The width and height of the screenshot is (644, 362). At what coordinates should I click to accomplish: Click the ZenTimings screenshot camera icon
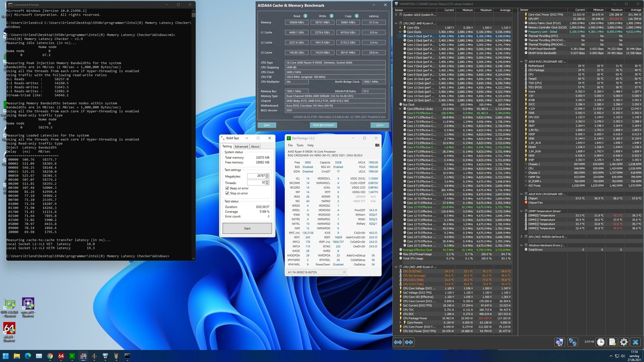pos(377,145)
